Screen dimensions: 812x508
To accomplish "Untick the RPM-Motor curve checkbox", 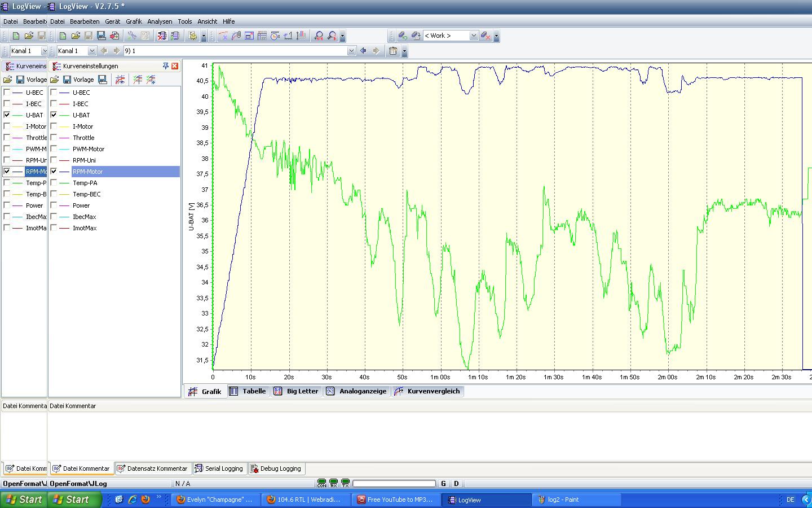I will coord(54,172).
